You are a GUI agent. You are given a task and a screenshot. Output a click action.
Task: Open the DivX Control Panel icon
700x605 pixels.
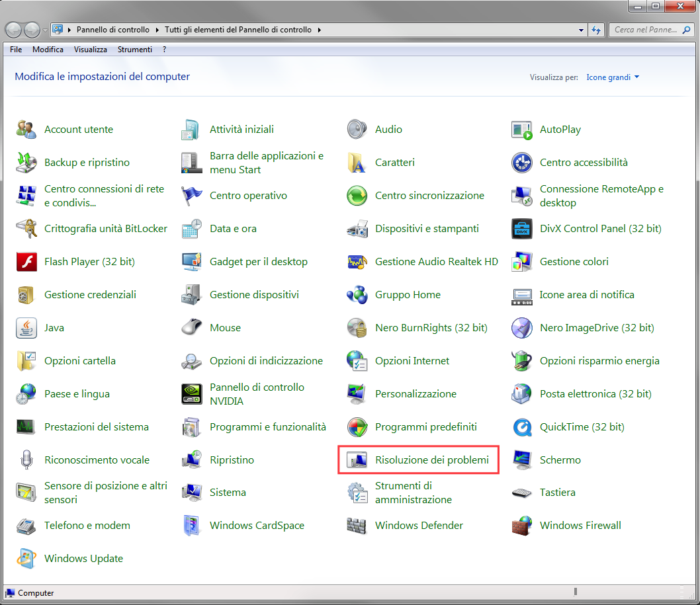521,228
